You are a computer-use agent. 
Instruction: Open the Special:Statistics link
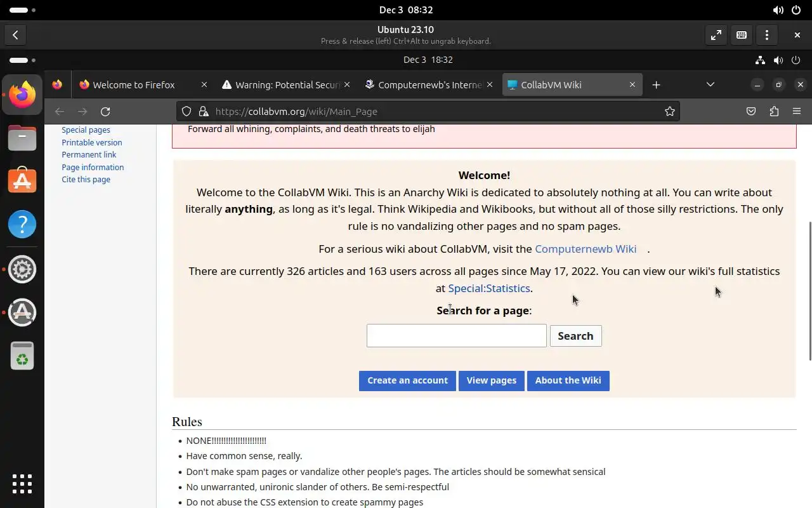pyautogui.click(x=488, y=288)
